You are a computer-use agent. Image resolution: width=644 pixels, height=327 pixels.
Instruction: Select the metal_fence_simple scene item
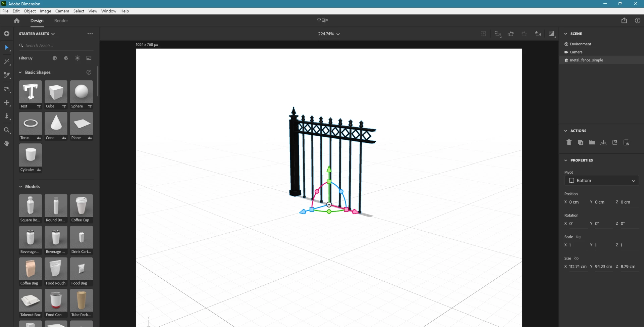601,60
